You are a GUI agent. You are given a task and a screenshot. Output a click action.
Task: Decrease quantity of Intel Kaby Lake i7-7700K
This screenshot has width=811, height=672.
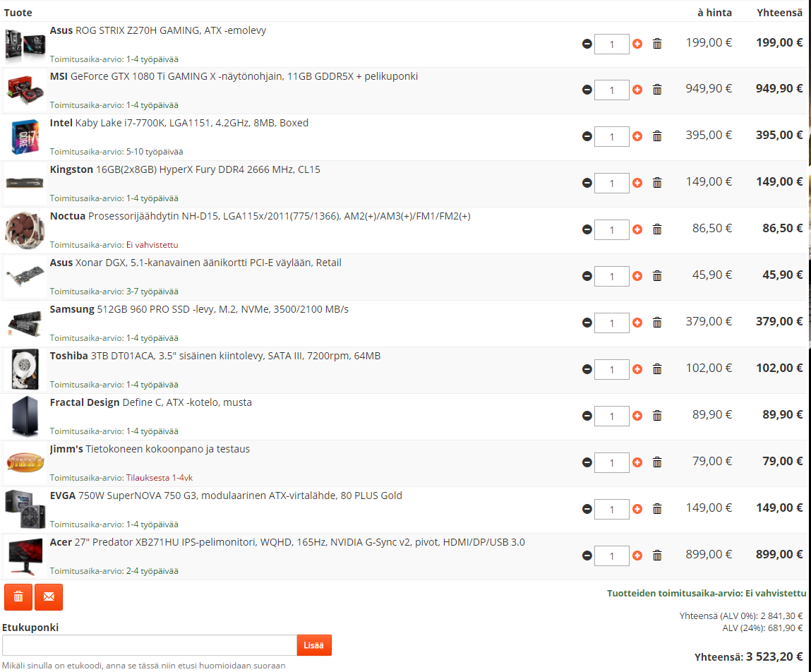[x=587, y=136]
